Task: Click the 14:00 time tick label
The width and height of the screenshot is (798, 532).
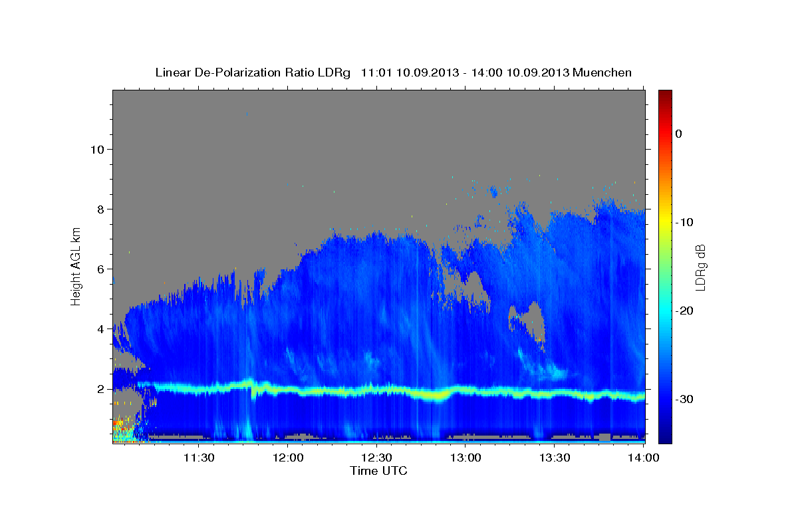Action: [644, 458]
